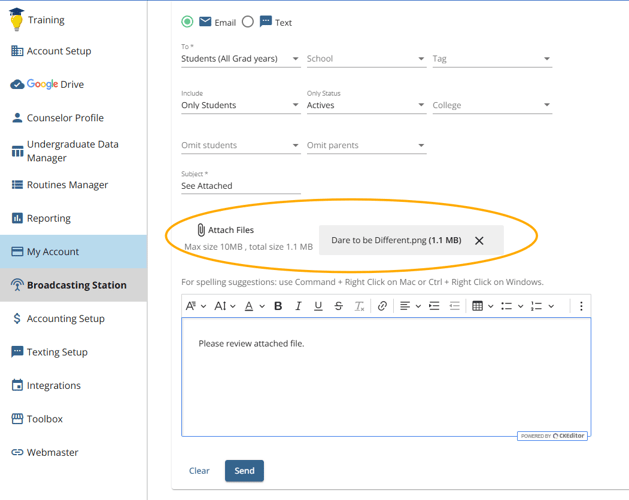Image resolution: width=629 pixels, height=500 pixels.
Task: Select the Text radio button
Action: (248, 22)
